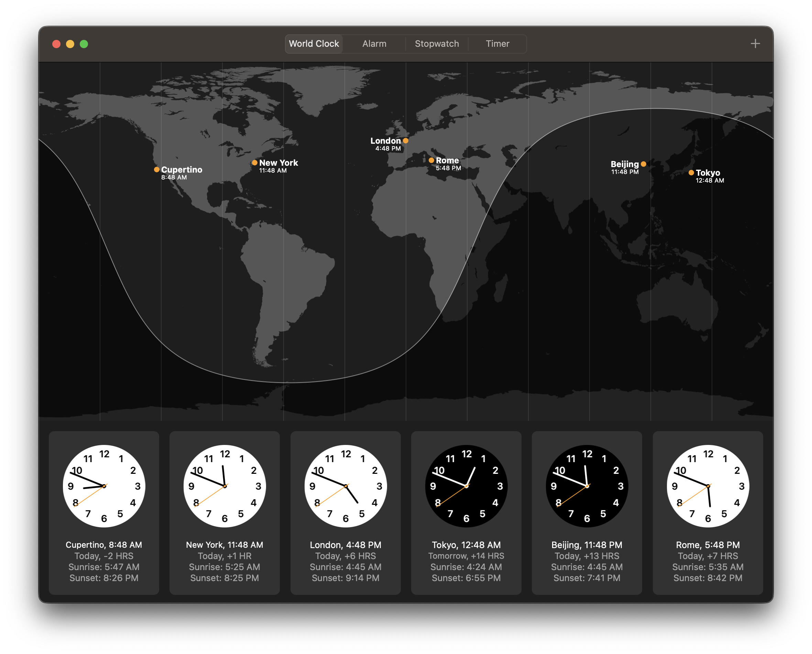Screen dimensions: 812x654
Task: Switch to the Timer tab
Action: coord(497,44)
